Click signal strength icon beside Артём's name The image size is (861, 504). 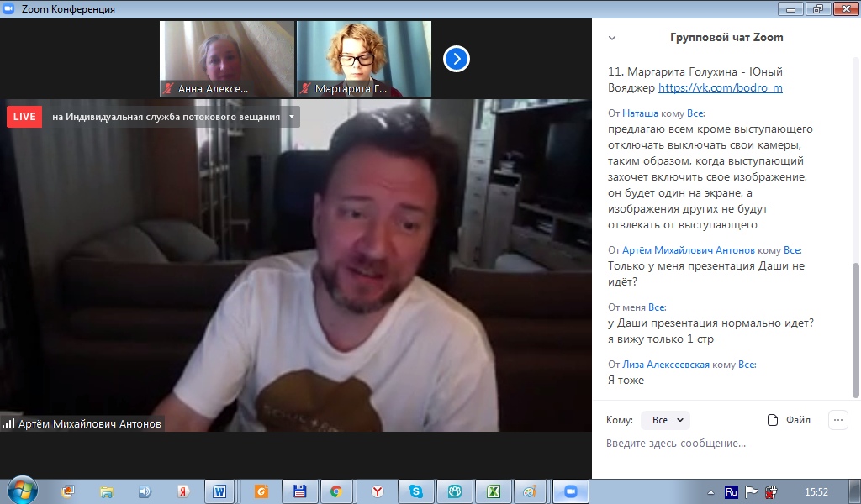point(8,423)
